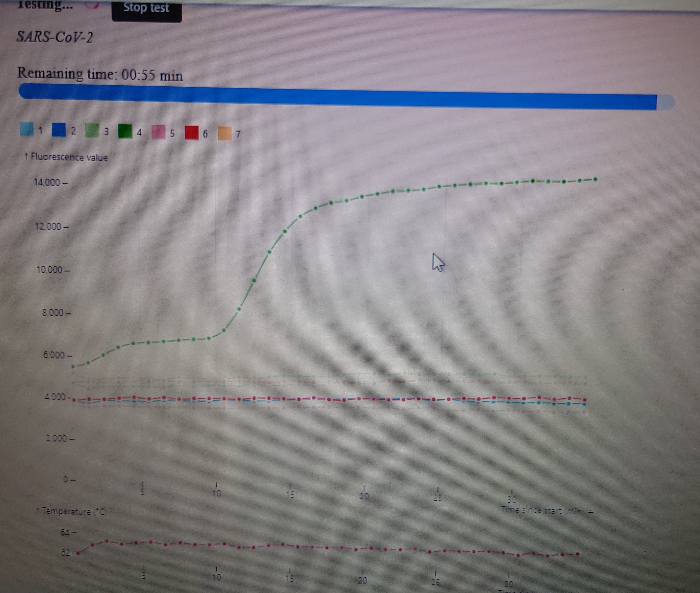This screenshot has height=593, width=700.
Task: Click the 14,000 fluorescence axis tick
Action: click(50, 182)
